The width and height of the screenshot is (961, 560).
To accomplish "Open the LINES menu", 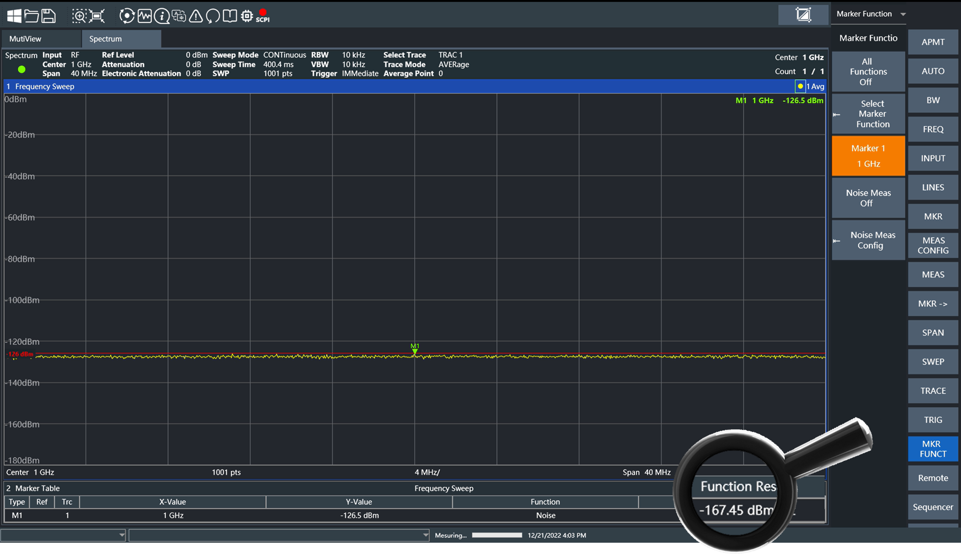I will 933,187.
